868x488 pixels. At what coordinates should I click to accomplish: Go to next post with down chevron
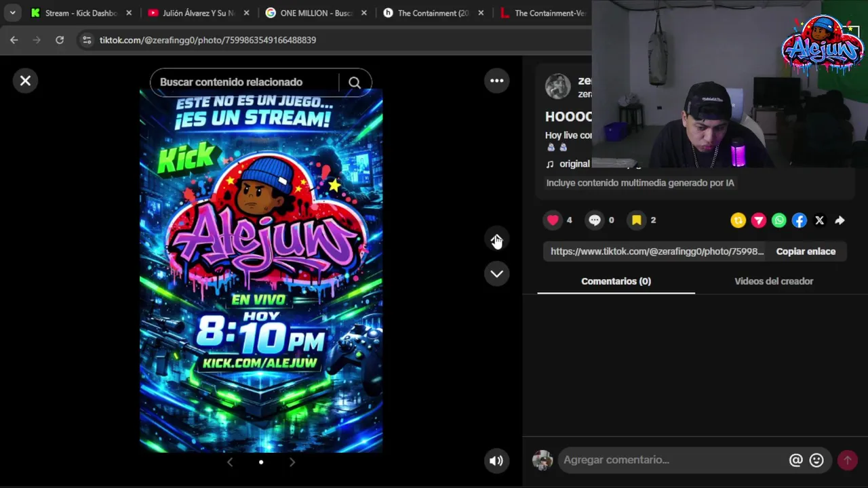coord(497,274)
